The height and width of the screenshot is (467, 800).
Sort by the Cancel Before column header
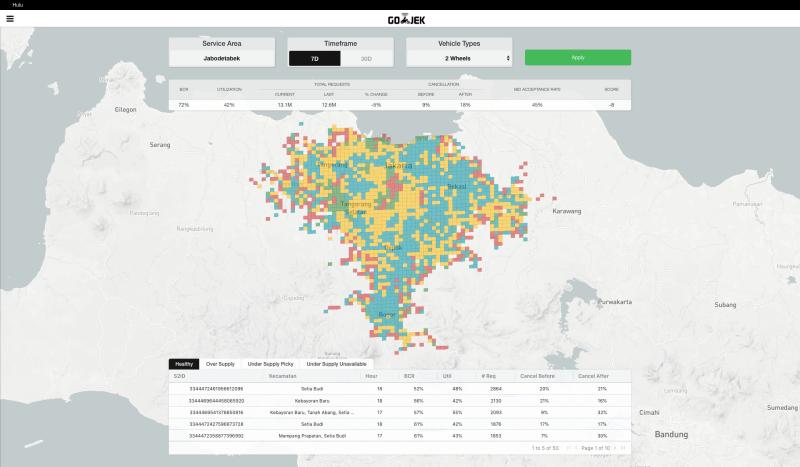pyautogui.click(x=537, y=376)
